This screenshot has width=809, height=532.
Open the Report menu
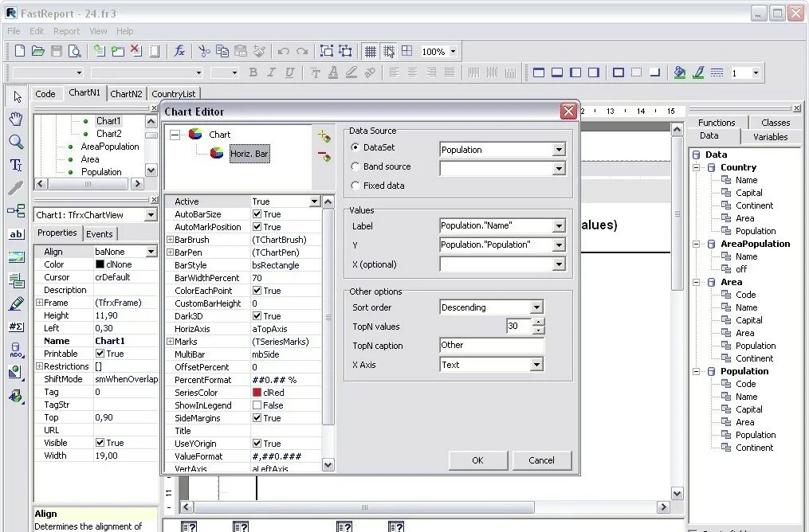(x=67, y=31)
